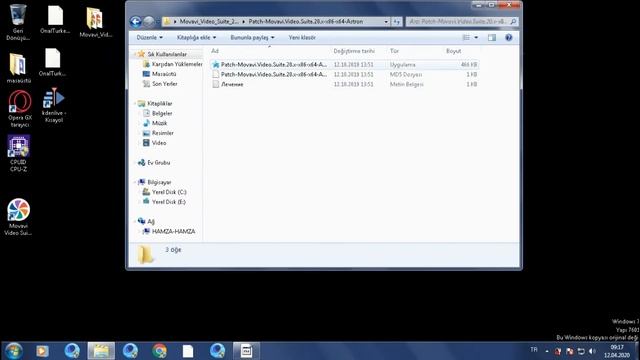Open the view options dropdown arrow
This screenshot has width=640, height=360.
[x=476, y=38]
